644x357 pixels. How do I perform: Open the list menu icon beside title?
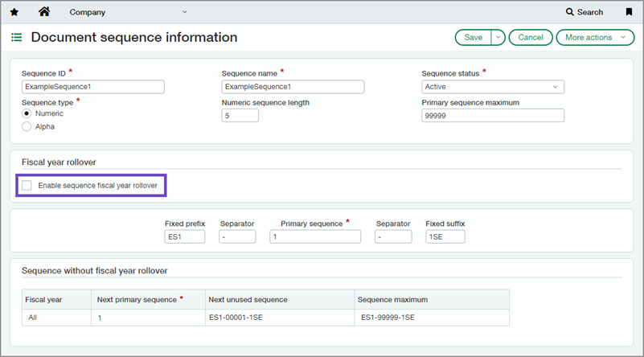[17, 37]
